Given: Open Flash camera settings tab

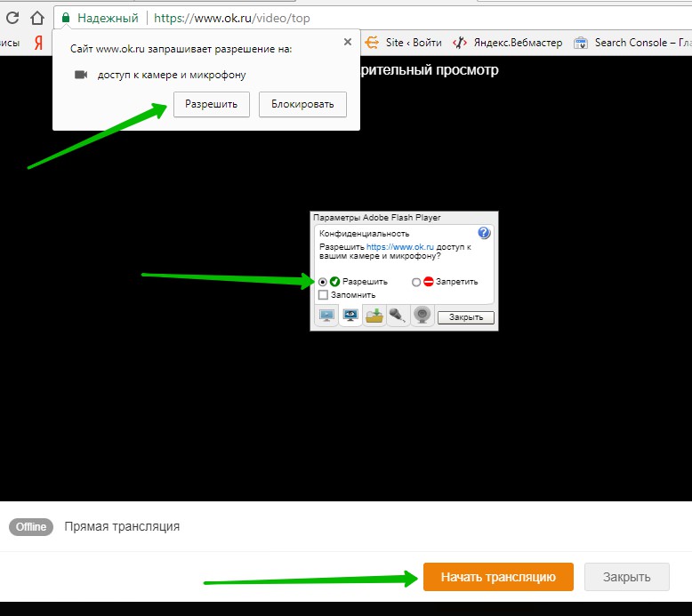Looking at the screenshot, I should pyautogui.click(x=422, y=316).
